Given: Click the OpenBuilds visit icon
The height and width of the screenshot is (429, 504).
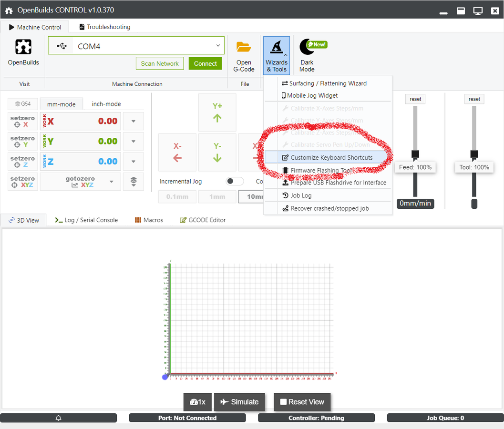Looking at the screenshot, I should point(23,47).
